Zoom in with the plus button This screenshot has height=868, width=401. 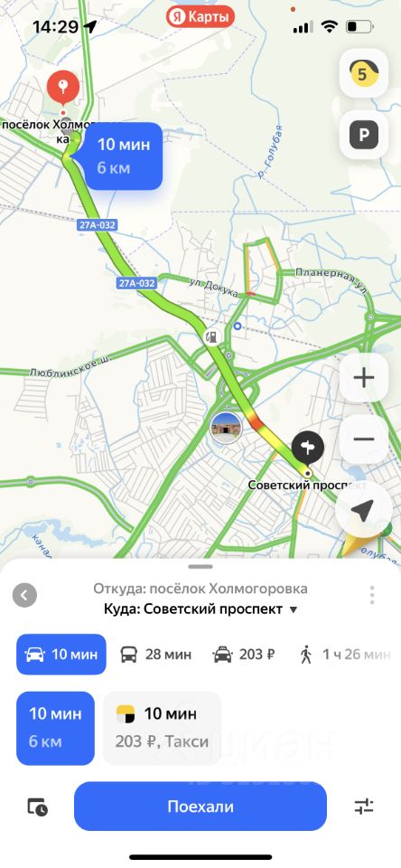coord(363,378)
